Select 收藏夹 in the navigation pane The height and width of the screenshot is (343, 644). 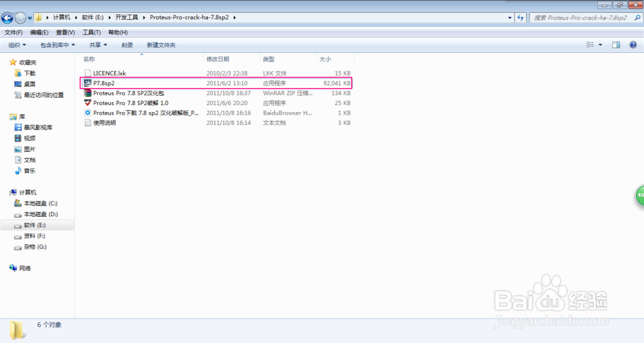tap(28, 62)
